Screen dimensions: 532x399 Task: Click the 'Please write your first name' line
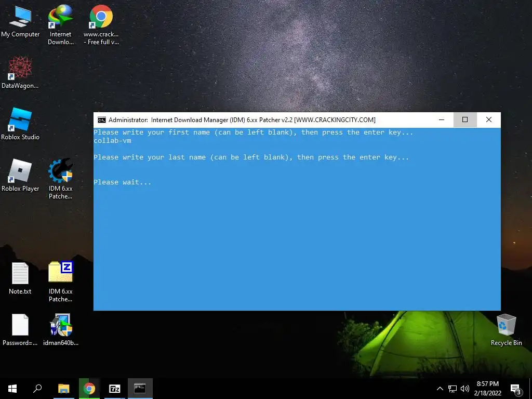click(x=254, y=132)
